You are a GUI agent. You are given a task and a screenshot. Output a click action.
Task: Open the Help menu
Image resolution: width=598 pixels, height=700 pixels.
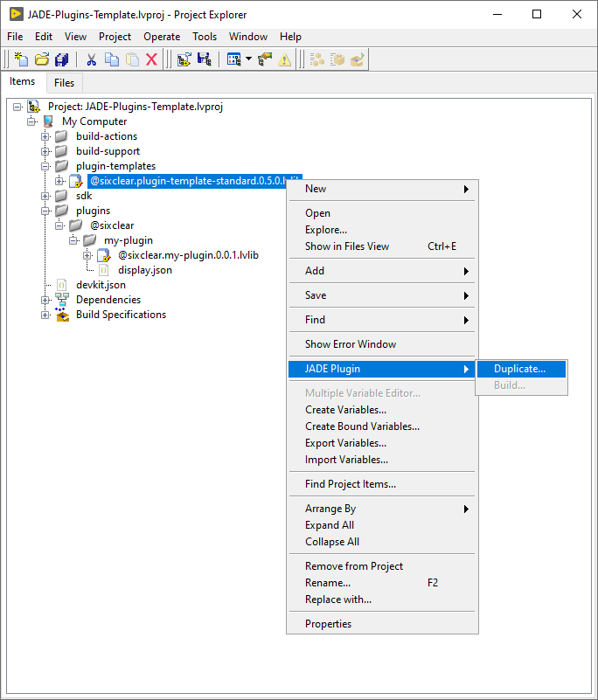click(x=290, y=37)
